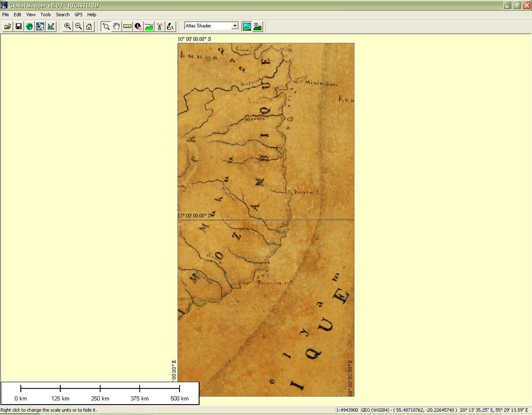Click the Save workspace floppy disk icon
532x415 pixels.
pos(19,27)
